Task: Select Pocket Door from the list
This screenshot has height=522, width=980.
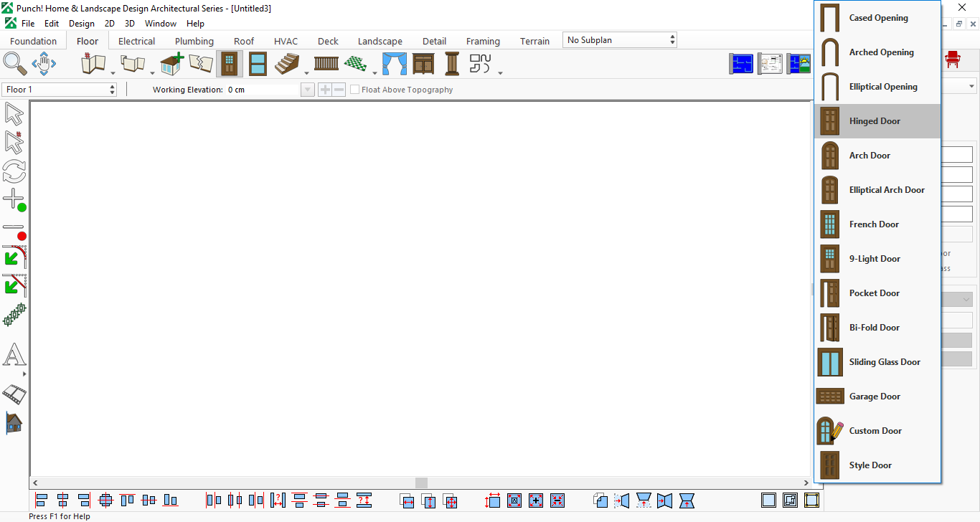Action: click(877, 293)
